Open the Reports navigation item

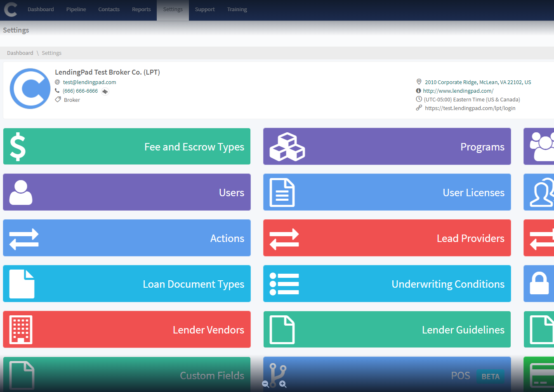tap(141, 9)
